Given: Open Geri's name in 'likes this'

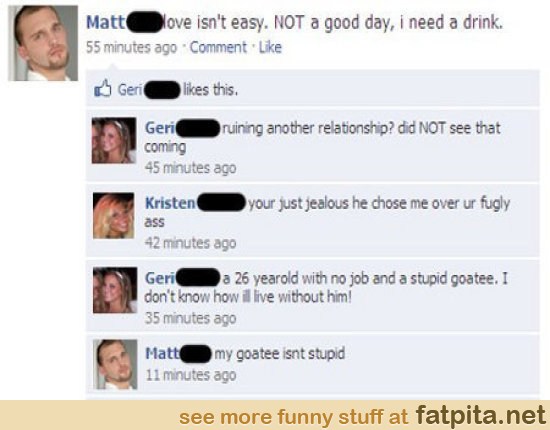Looking at the screenshot, I should click(129, 90).
